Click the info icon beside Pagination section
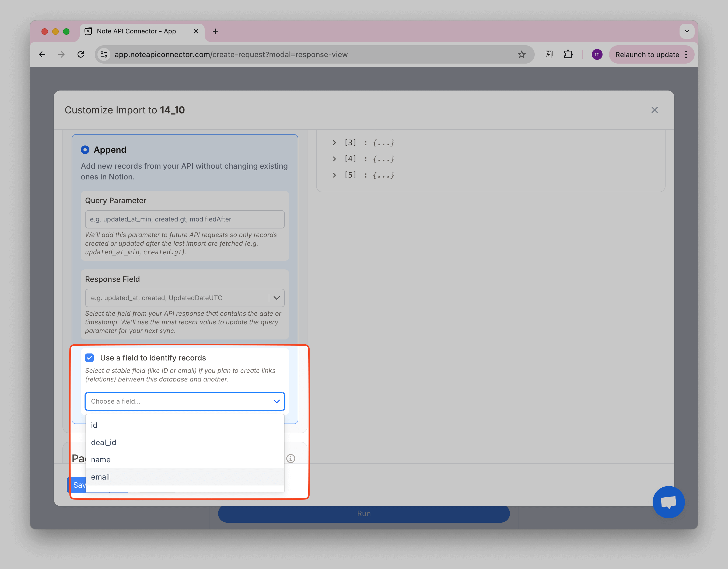728x569 pixels. tap(291, 459)
